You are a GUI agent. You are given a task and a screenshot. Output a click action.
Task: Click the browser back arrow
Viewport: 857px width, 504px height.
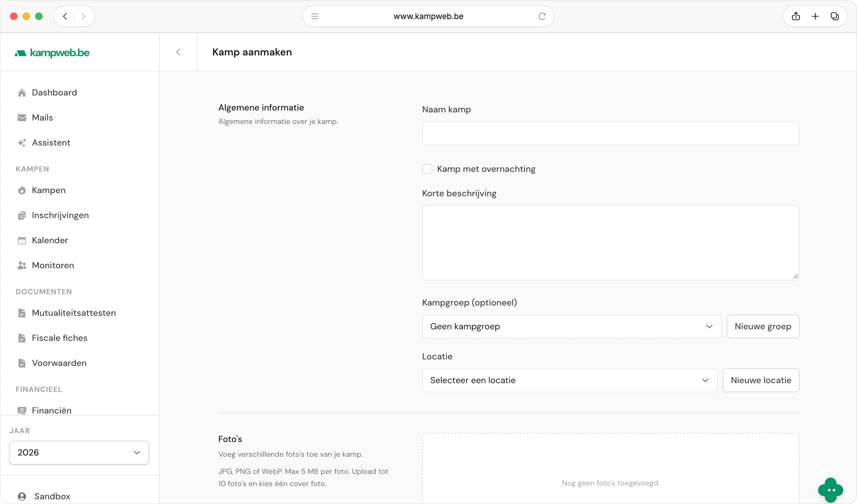click(65, 16)
